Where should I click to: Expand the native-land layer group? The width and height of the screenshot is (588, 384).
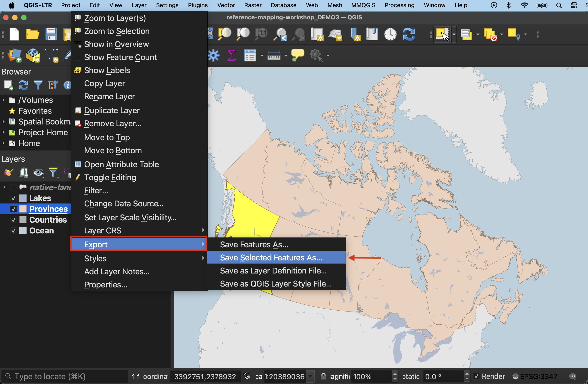tap(4, 187)
